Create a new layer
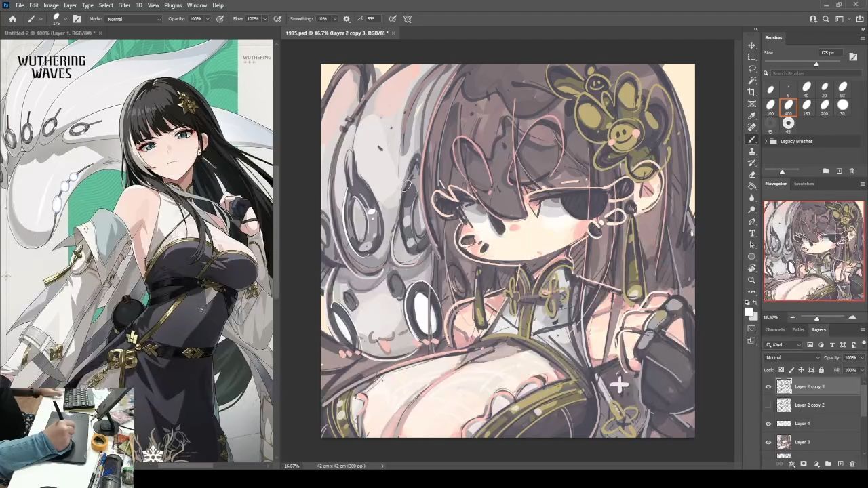868x488 pixels. coord(840,464)
